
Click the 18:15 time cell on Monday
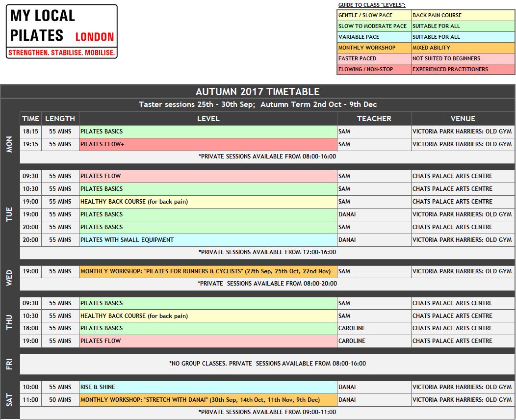tap(30, 131)
